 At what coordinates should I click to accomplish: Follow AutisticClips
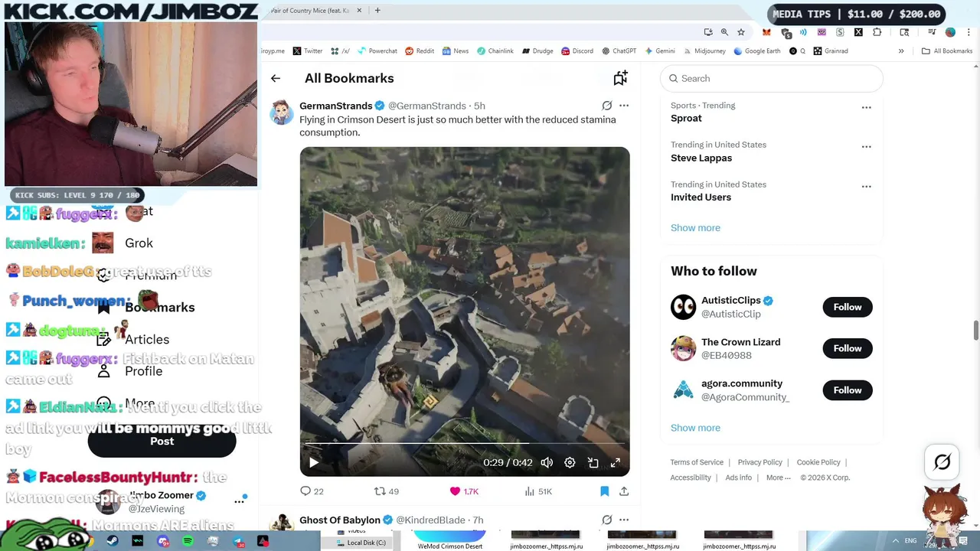coord(847,307)
